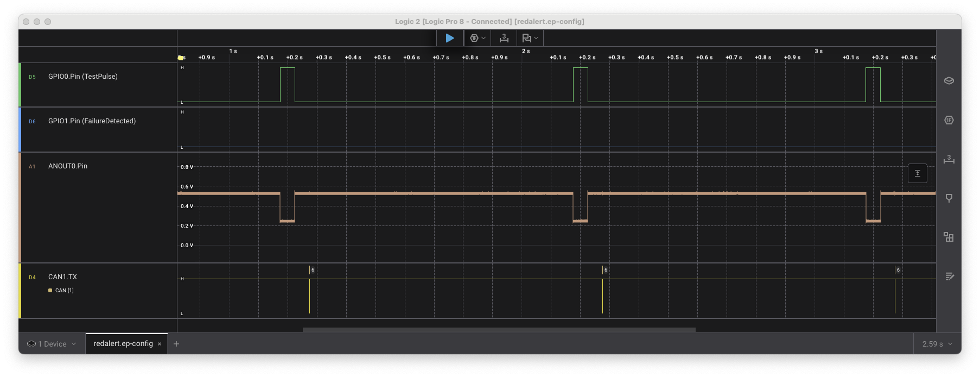This screenshot has height=377, width=980.
Task: Close the redalert.ep-config tab
Action: [x=160, y=344]
